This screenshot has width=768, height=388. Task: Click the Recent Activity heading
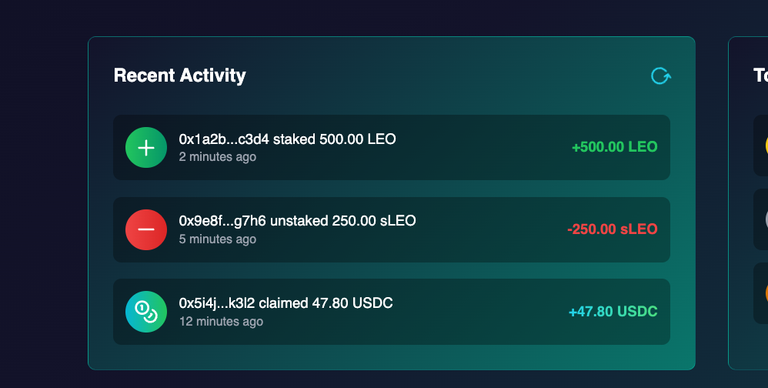180,75
